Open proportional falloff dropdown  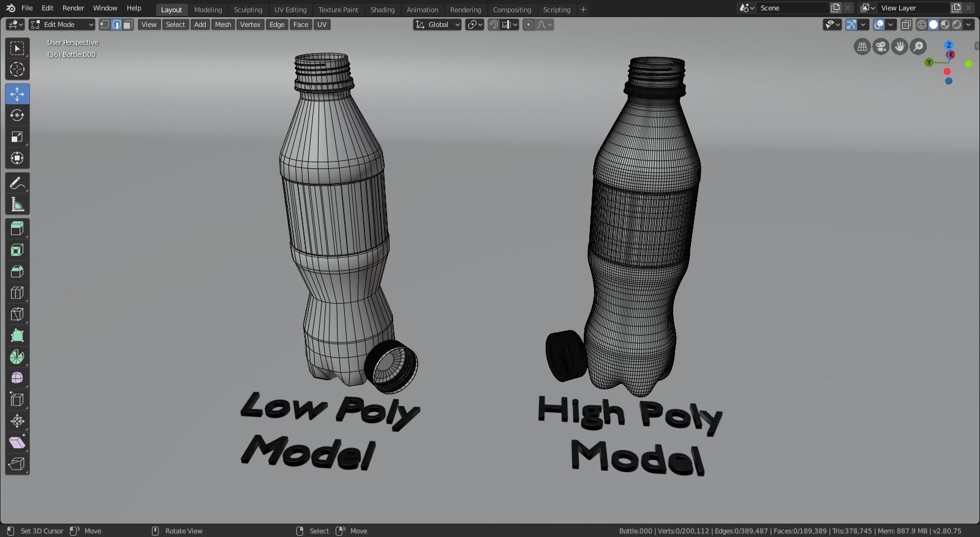[545, 24]
